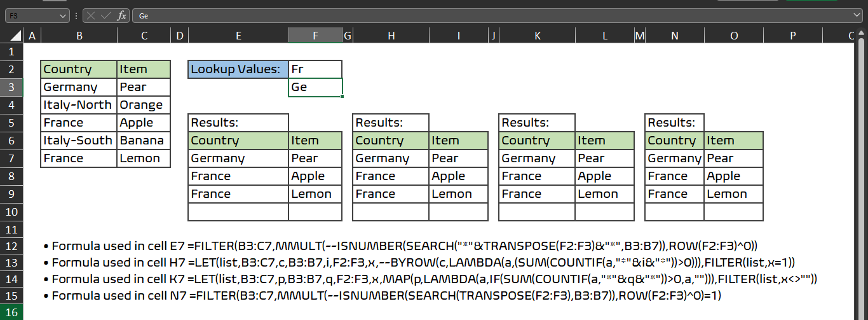This screenshot has width=868, height=320.
Task: Select Italy-North cell
Action: point(79,105)
